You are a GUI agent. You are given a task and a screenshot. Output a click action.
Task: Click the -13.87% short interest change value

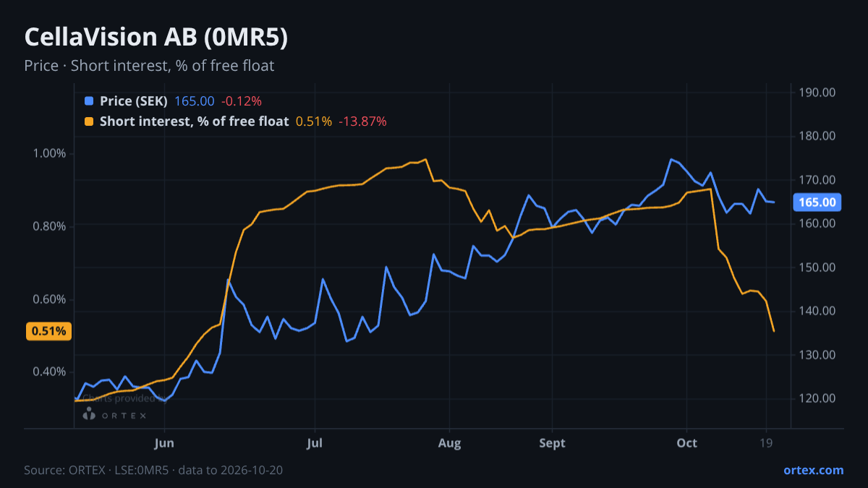click(x=362, y=121)
